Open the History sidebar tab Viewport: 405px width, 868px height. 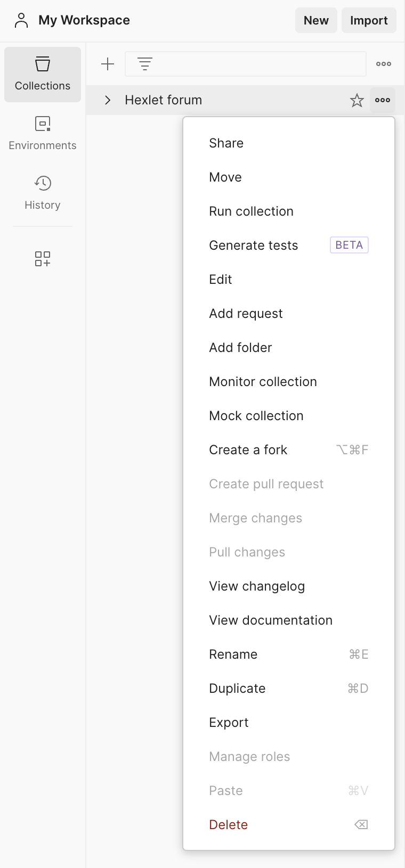pyautogui.click(x=43, y=193)
